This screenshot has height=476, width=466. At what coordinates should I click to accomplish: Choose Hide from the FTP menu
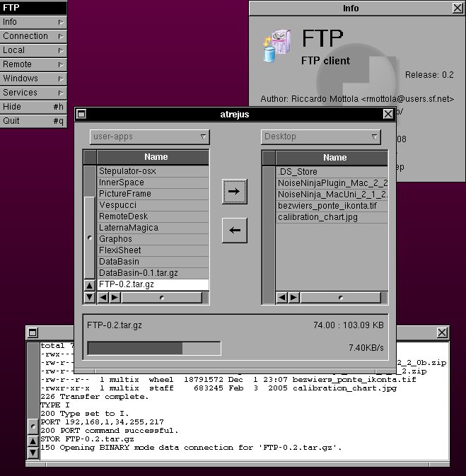point(33,107)
